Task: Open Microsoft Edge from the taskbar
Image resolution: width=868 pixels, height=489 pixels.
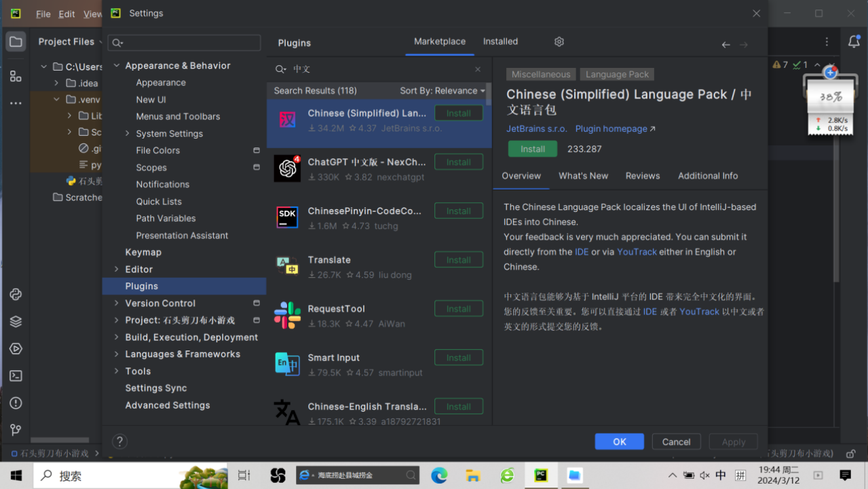Action: 439,475
